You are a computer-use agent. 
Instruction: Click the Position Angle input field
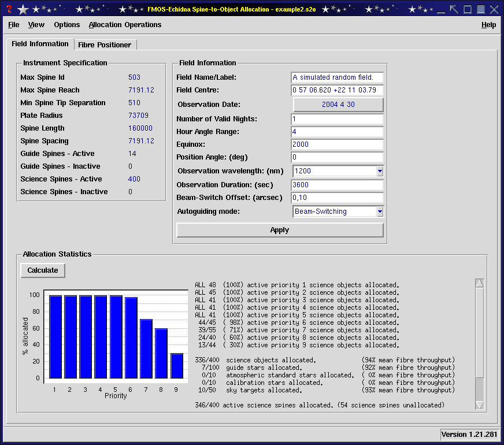coord(337,157)
